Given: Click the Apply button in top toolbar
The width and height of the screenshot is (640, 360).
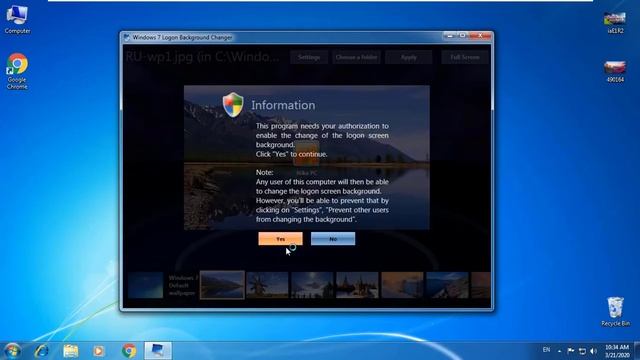Looking at the screenshot, I should (x=409, y=57).
